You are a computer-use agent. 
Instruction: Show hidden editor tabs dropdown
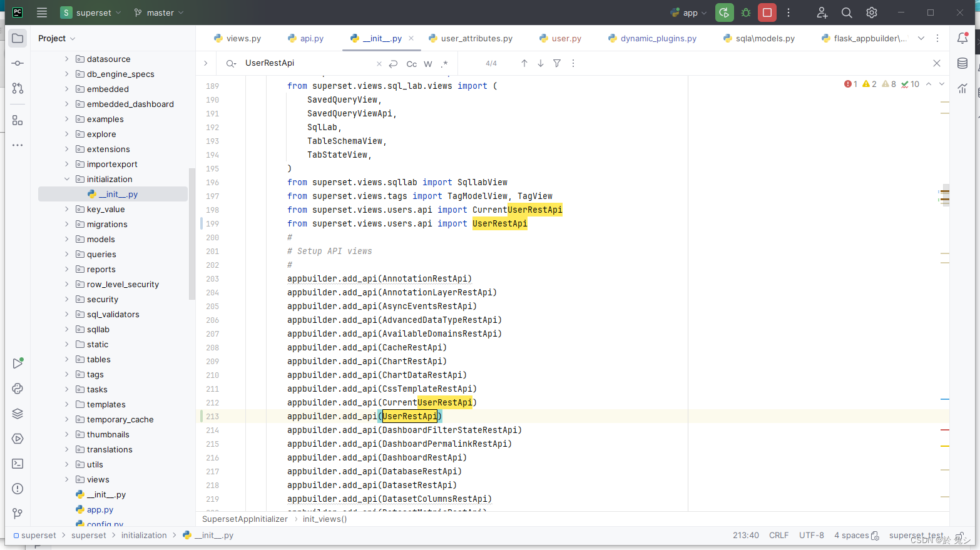(x=921, y=38)
